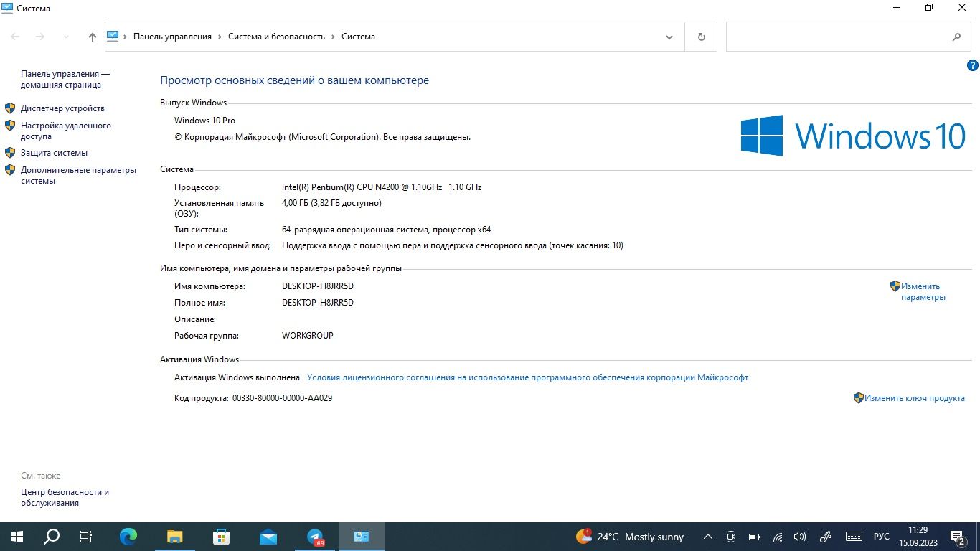Open File Explorer from taskbar
Screen dimensions: 980x551
(x=175, y=537)
